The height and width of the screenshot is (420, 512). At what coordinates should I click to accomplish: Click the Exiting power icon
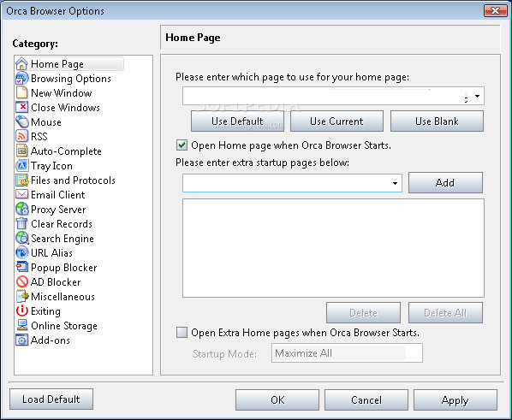(x=22, y=311)
